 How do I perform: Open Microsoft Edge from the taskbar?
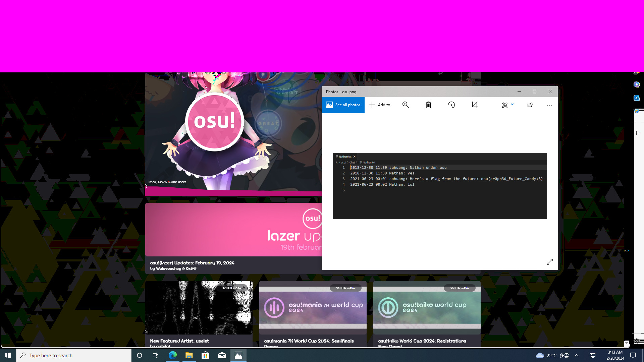tap(172, 355)
